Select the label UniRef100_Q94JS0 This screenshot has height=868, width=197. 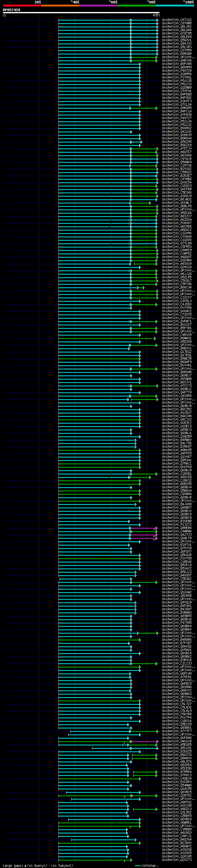click(176, 43)
